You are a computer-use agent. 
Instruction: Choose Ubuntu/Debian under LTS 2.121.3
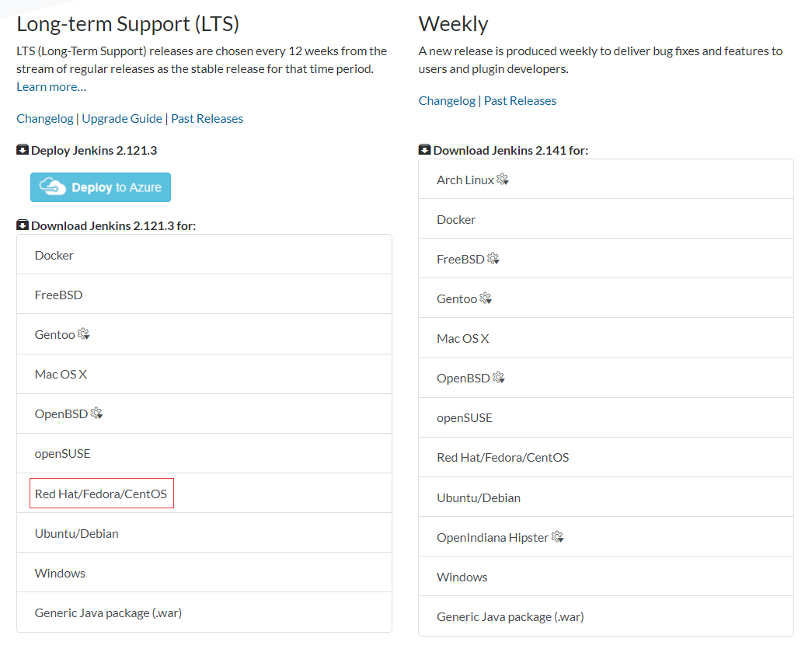[x=204, y=533]
